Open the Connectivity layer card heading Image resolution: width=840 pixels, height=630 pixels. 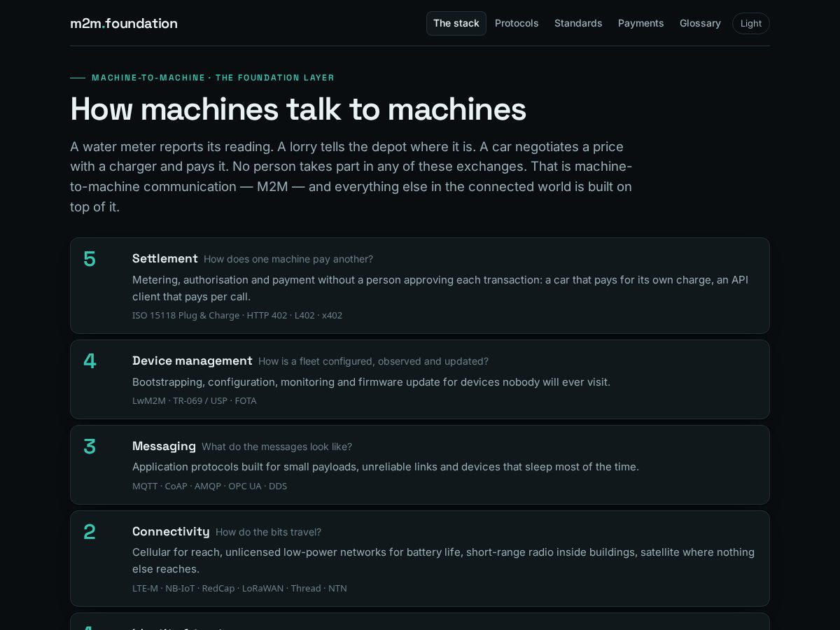[x=171, y=531]
